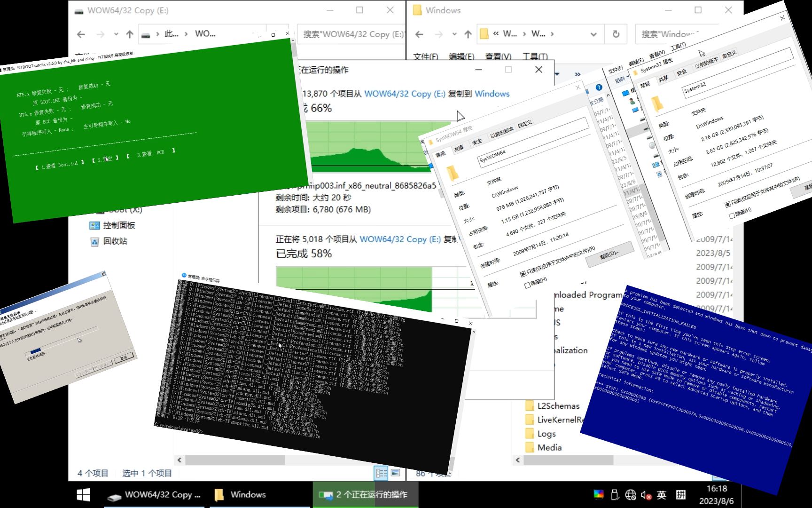Viewport: 812px width, 508px height.
Task: Select 自定义 tab in SysWOW64 properties
Action: click(x=524, y=124)
